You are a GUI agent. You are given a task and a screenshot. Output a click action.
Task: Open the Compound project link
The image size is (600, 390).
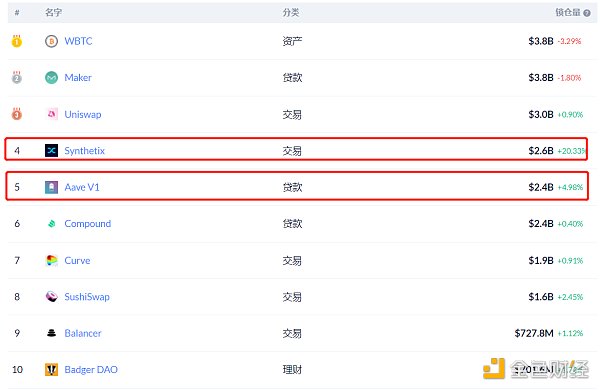point(88,224)
